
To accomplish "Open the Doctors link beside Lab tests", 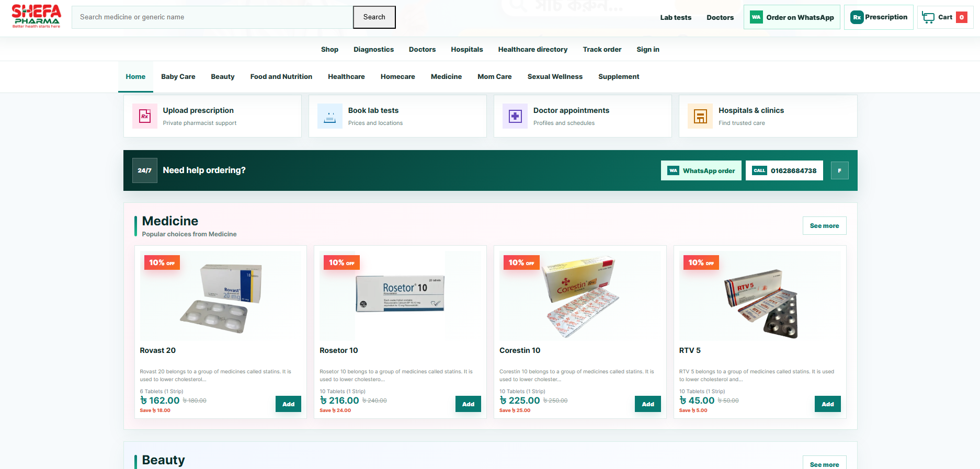I will pos(720,17).
